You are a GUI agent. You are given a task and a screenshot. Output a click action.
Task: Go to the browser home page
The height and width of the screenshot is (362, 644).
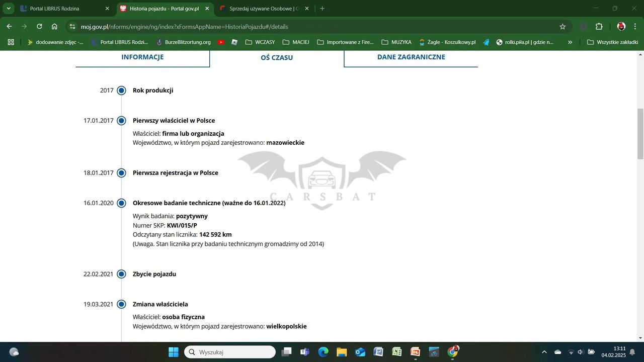(x=54, y=27)
